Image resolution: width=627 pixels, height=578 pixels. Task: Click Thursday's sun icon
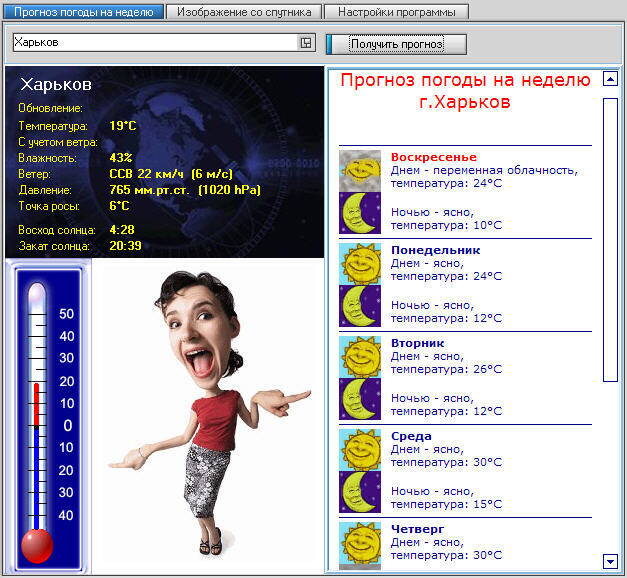[360, 542]
